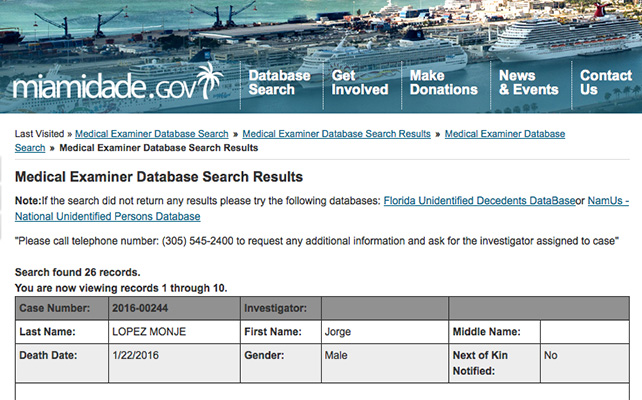Click National Unidentified Persons Database link text

108,216
